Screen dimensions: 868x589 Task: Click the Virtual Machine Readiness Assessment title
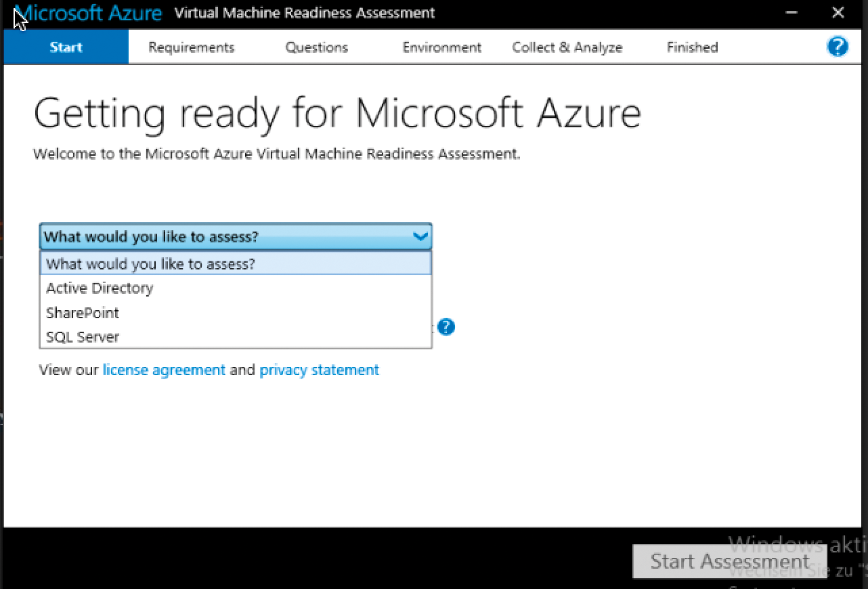305,13
